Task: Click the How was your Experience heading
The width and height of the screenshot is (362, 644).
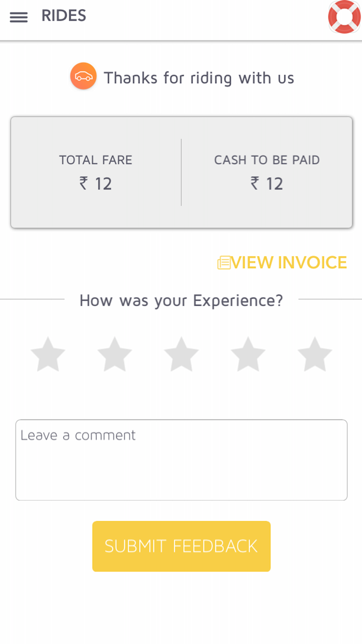Action: (181, 300)
